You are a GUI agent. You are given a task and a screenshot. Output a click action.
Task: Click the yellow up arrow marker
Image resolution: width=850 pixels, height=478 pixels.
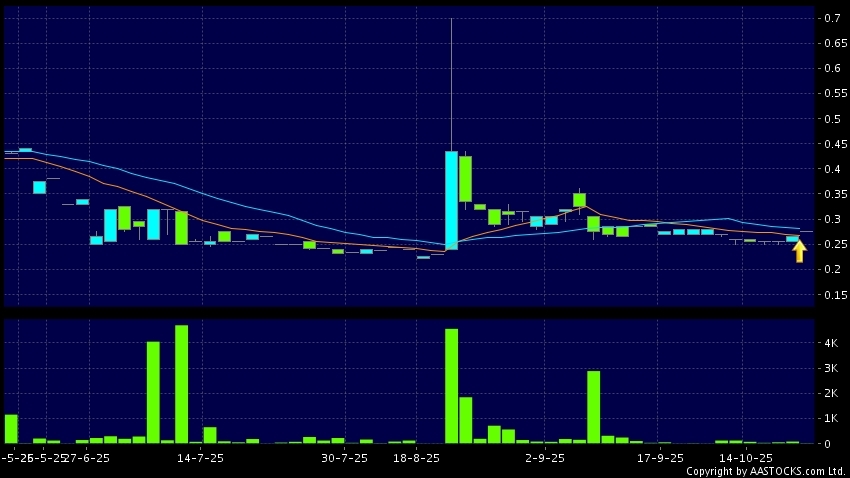(x=798, y=252)
